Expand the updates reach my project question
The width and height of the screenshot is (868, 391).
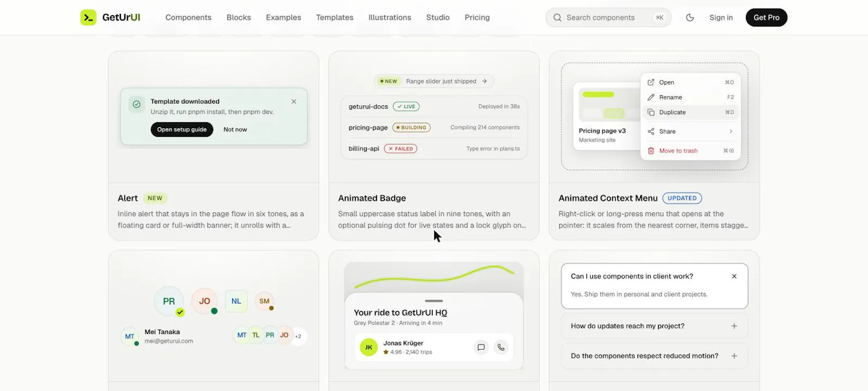pos(654,326)
